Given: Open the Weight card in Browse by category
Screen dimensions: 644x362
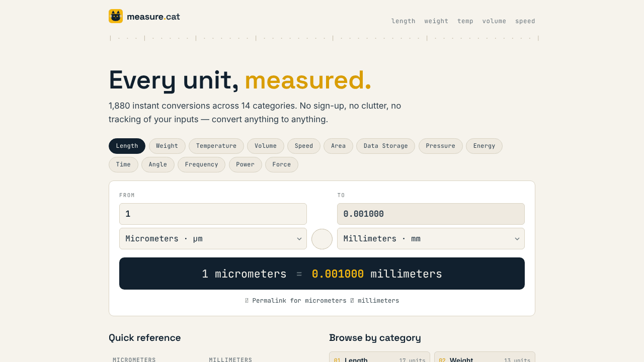Looking at the screenshot, I should pyautogui.click(x=485, y=357).
